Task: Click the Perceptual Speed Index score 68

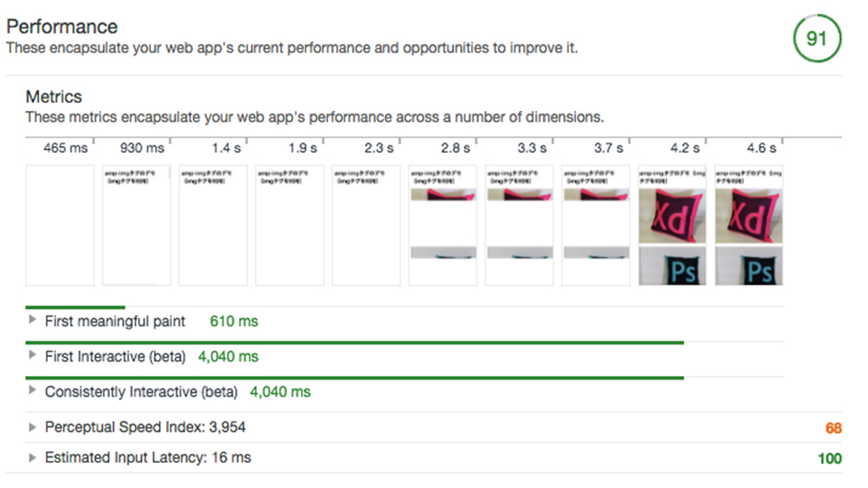Action: pos(832,427)
